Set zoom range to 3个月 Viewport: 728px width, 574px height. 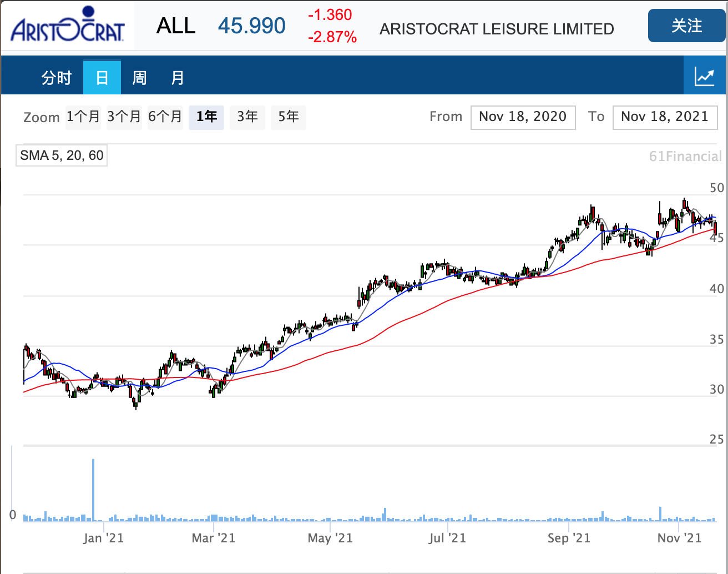[x=124, y=117]
